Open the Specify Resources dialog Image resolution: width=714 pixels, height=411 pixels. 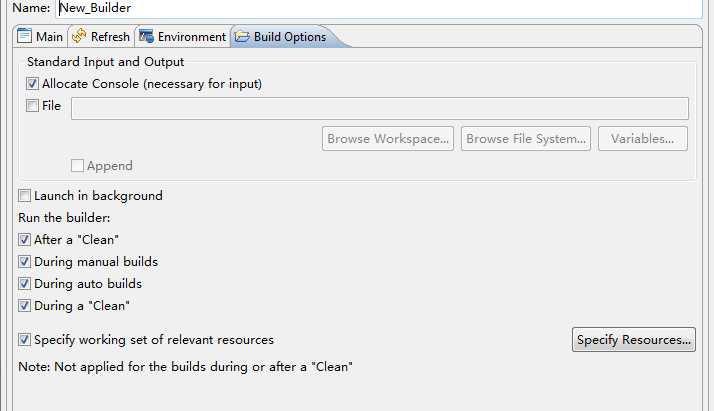(633, 340)
